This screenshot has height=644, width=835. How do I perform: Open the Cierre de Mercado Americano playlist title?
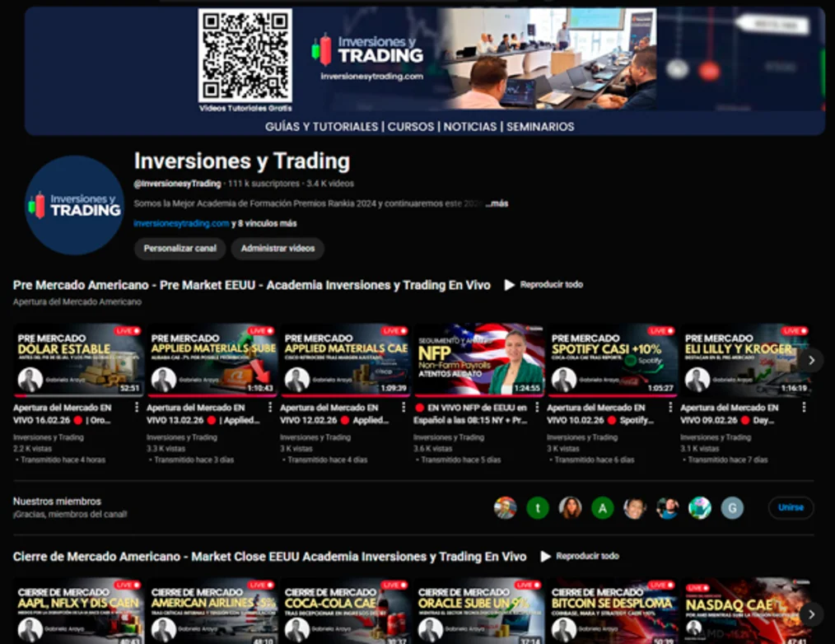pos(269,557)
